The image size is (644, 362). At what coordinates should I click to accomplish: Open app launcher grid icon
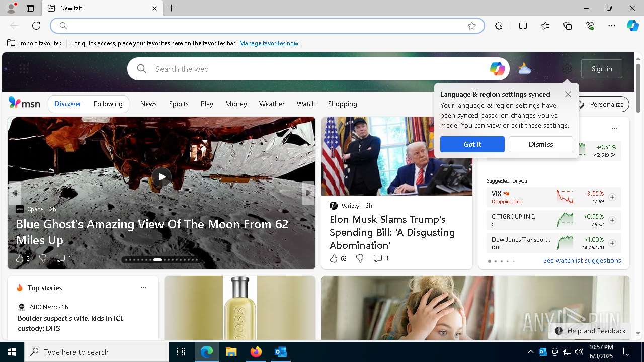tap(24, 69)
